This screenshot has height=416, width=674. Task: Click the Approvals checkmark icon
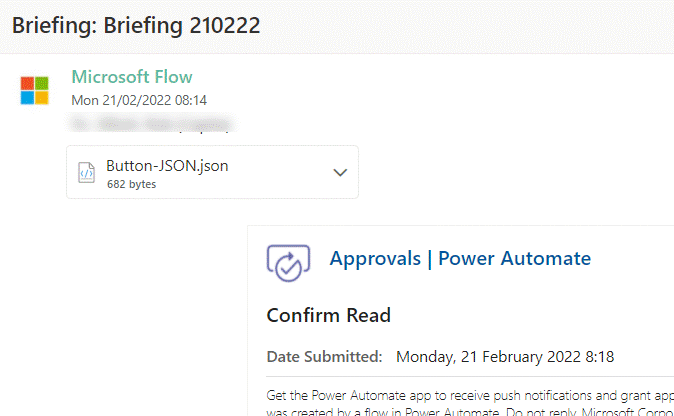point(288,260)
